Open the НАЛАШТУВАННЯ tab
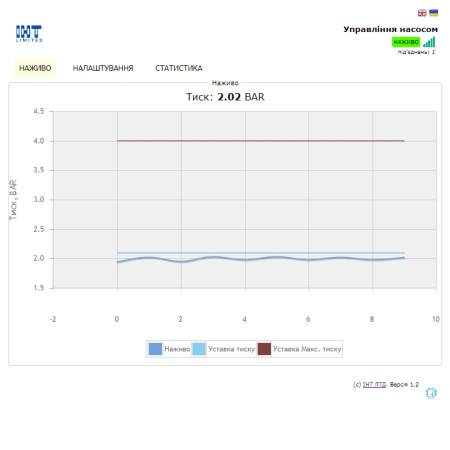The image size is (450, 450). 103,68
